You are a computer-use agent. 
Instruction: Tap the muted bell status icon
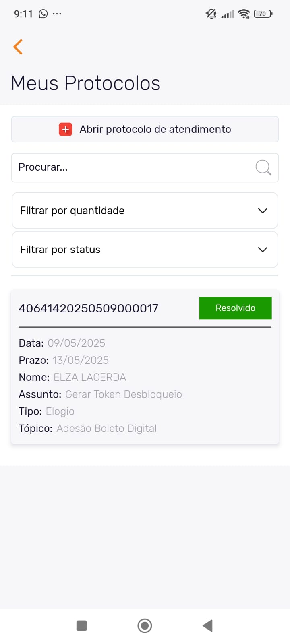click(211, 14)
